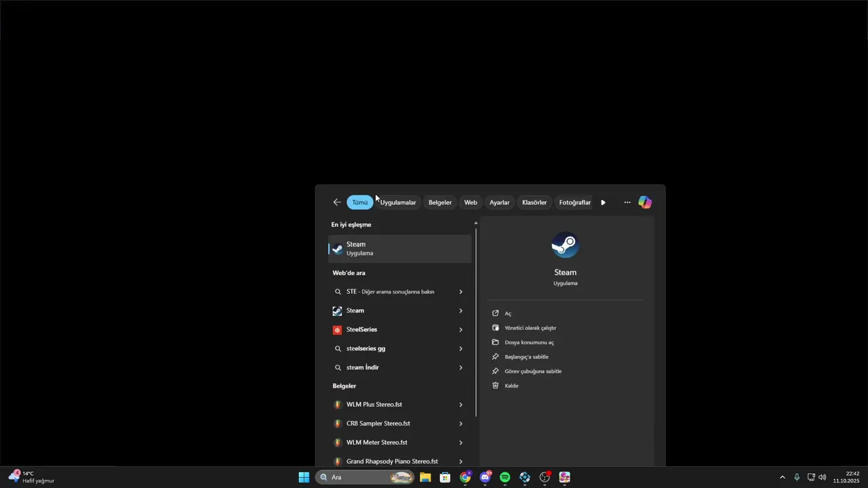Open the volume speaker tray icon
Image resolution: width=868 pixels, height=488 pixels.
pos(823,477)
